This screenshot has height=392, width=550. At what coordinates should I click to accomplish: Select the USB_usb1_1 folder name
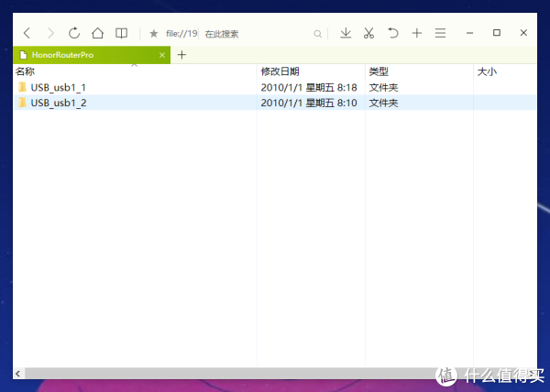(x=59, y=88)
